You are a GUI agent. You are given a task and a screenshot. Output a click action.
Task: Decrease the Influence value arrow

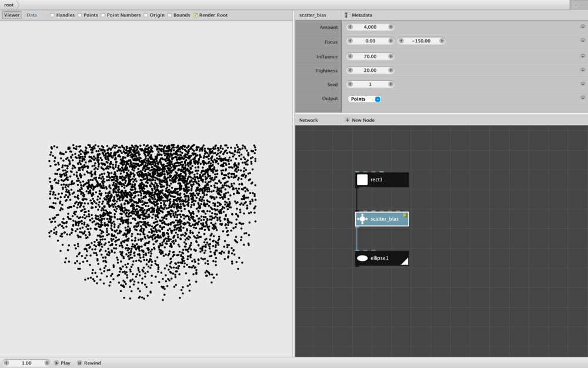350,57
